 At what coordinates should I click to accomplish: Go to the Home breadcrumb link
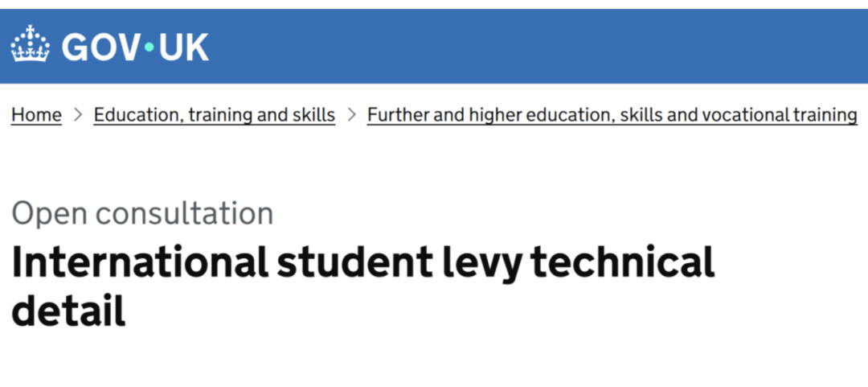pyautogui.click(x=36, y=115)
